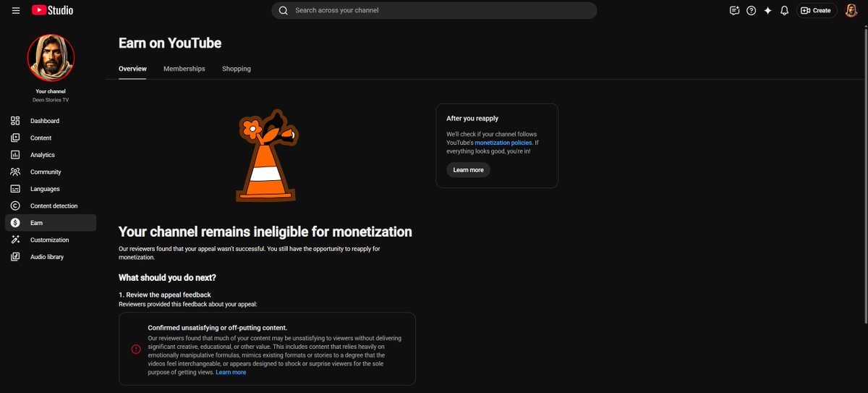868x393 pixels.
Task: Open Content label in sidebar
Action: tap(41, 138)
